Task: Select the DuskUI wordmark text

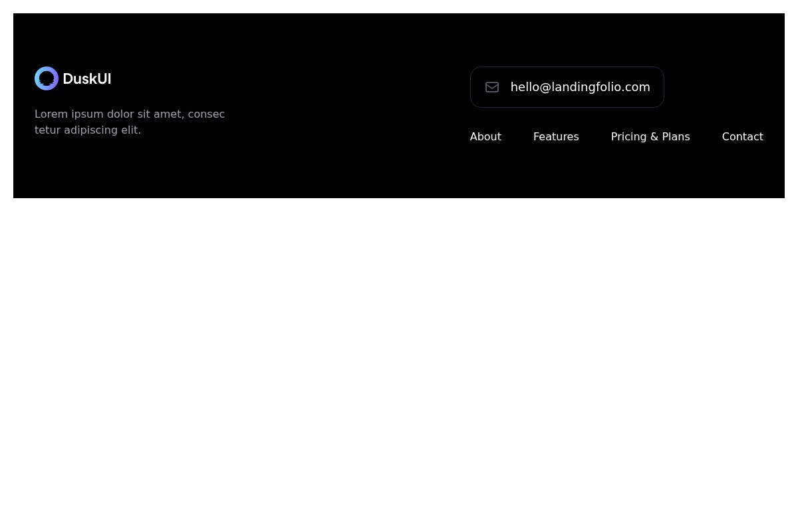Action: [87, 78]
